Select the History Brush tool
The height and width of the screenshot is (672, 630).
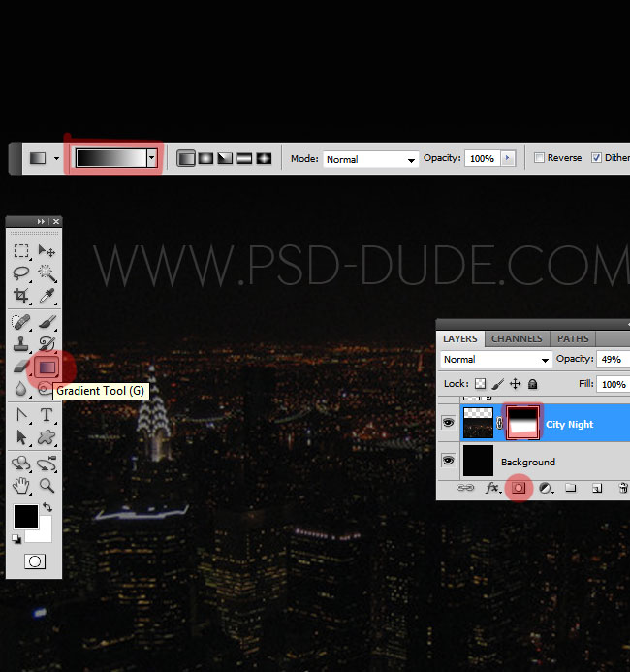tap(47, 344)
